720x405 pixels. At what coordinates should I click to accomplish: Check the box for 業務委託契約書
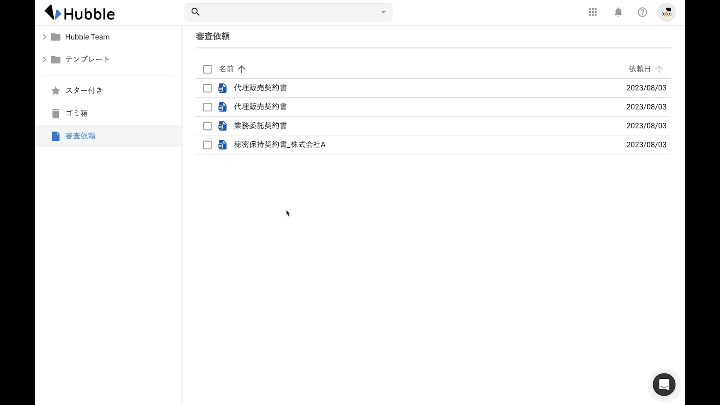(208, 126)
